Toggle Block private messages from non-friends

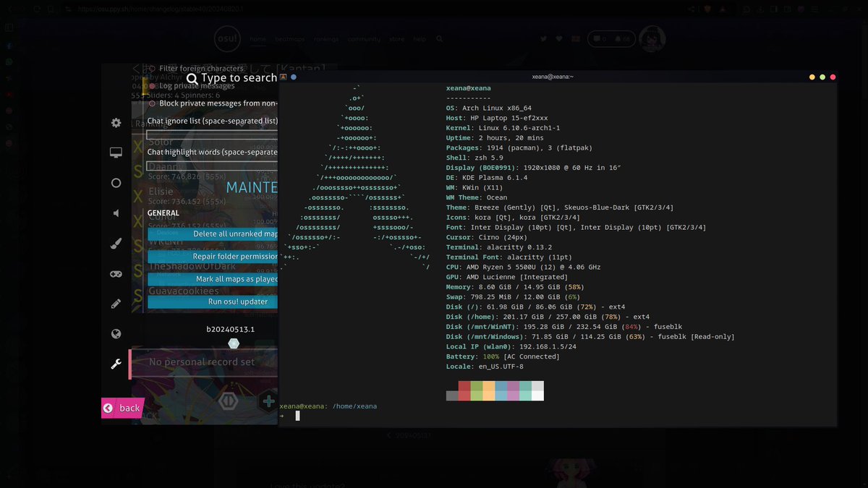coord(213,103)
